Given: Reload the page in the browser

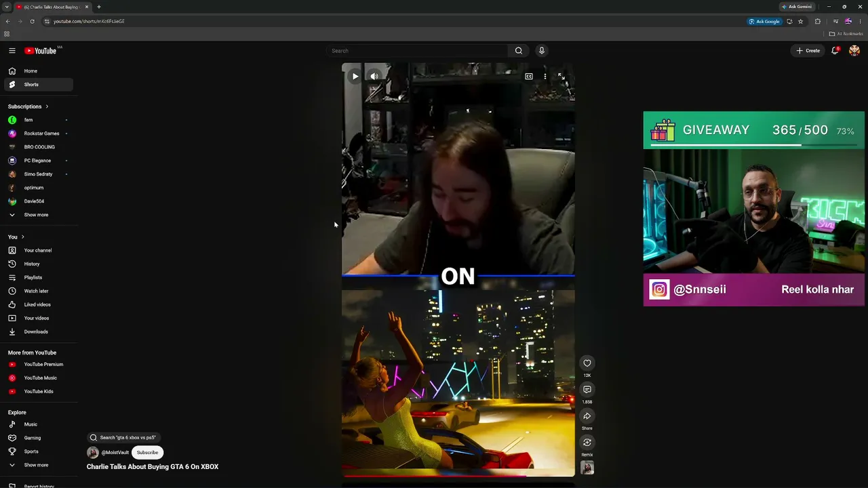Looking at the screenshot, I should coord(32,21).
